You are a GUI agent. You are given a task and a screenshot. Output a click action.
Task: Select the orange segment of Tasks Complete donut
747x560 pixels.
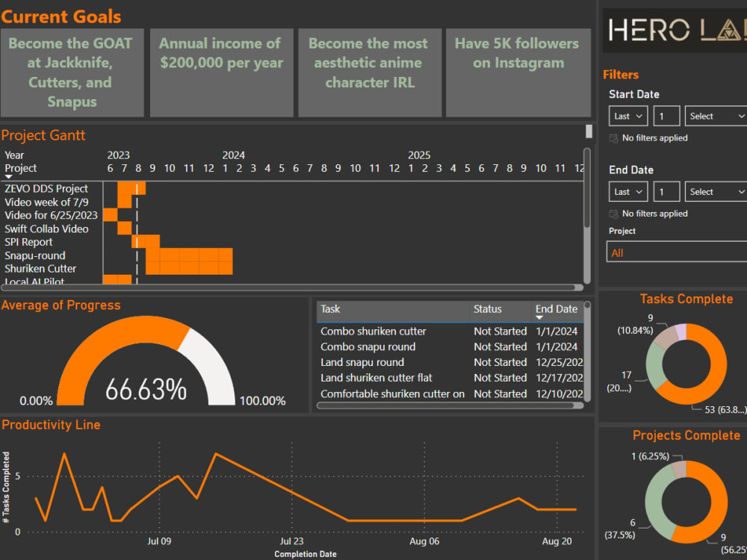[x=717, y=367]
